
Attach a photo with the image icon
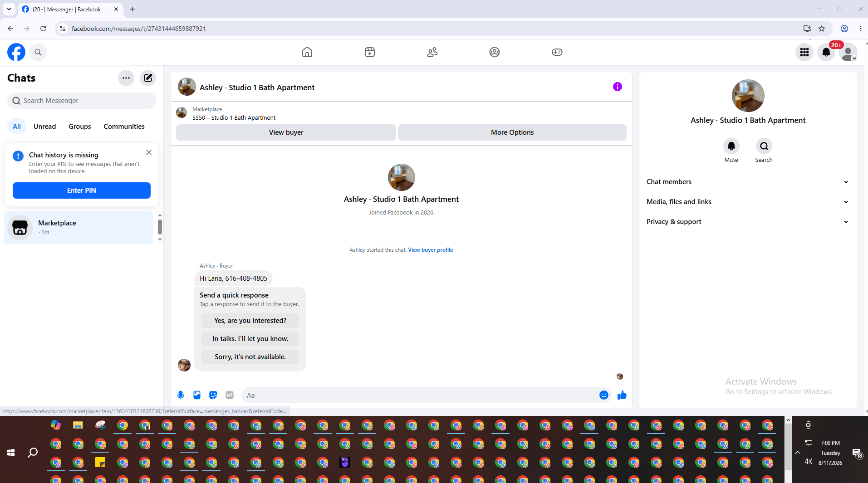click(x=197, y=395)
